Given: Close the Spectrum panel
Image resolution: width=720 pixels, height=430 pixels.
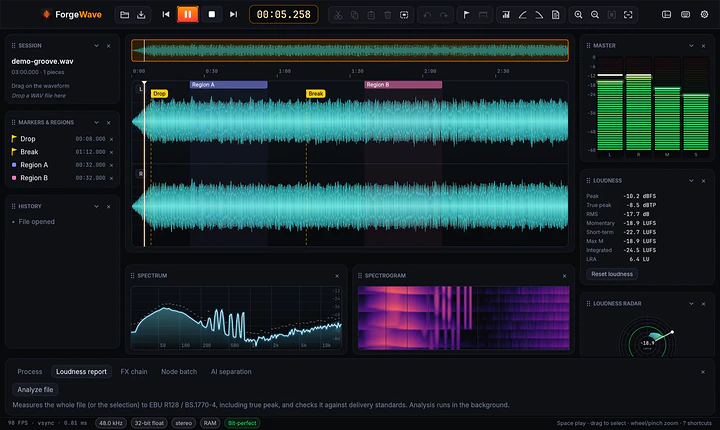Looking at the screenshot, I should click(337, 276).
